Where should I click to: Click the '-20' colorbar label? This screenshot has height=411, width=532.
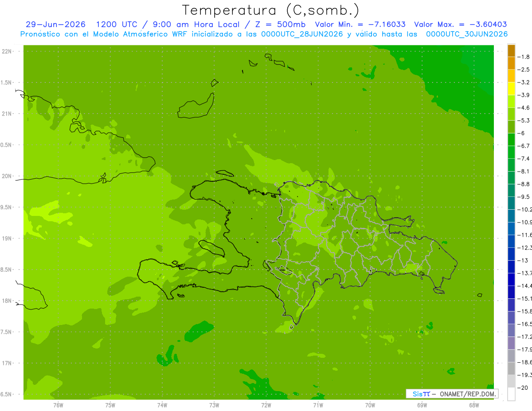pyautogui.click(x=523, y=388)
